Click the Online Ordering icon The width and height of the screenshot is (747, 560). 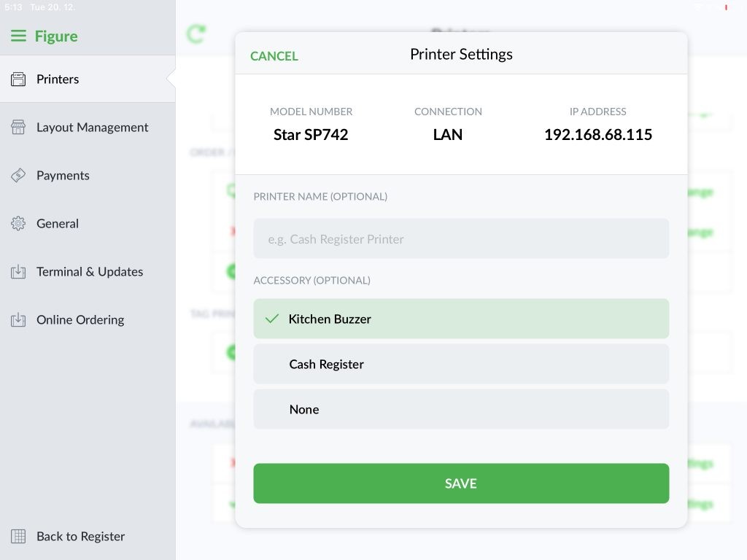(x=18, y=319)
